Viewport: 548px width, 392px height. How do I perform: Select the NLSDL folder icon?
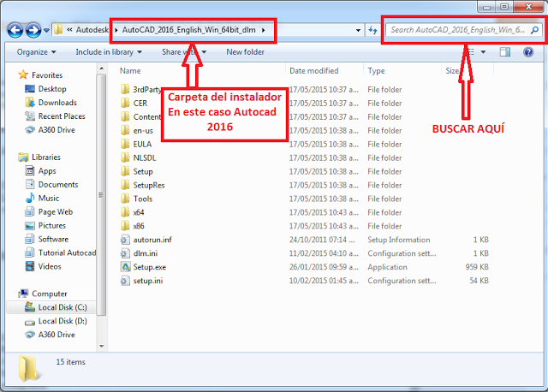coord(125,157)
